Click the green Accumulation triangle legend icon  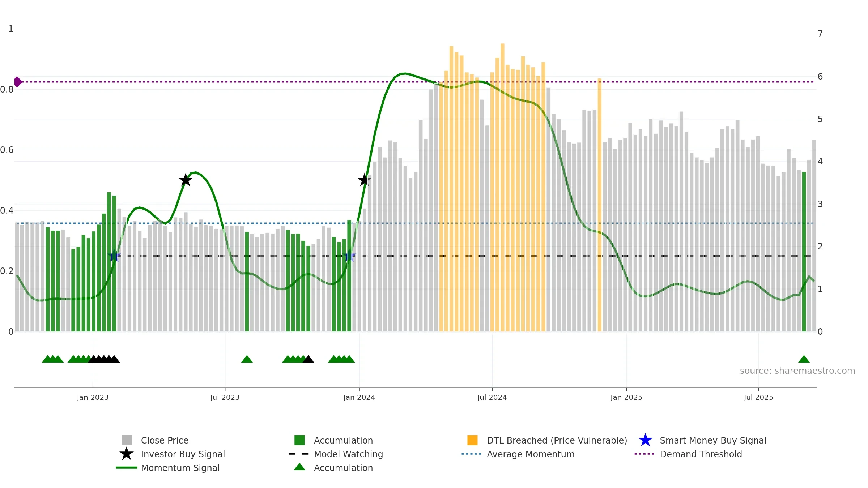tap(299, 467)
